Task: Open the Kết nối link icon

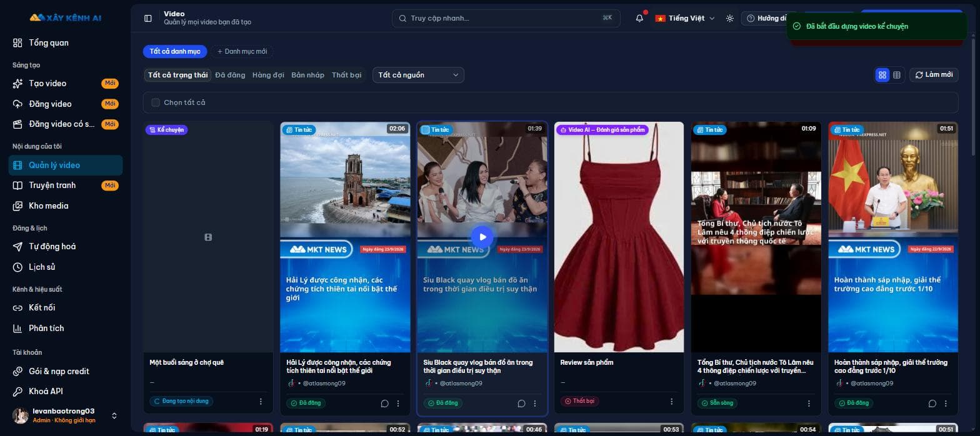Action: tap(17, 307)
